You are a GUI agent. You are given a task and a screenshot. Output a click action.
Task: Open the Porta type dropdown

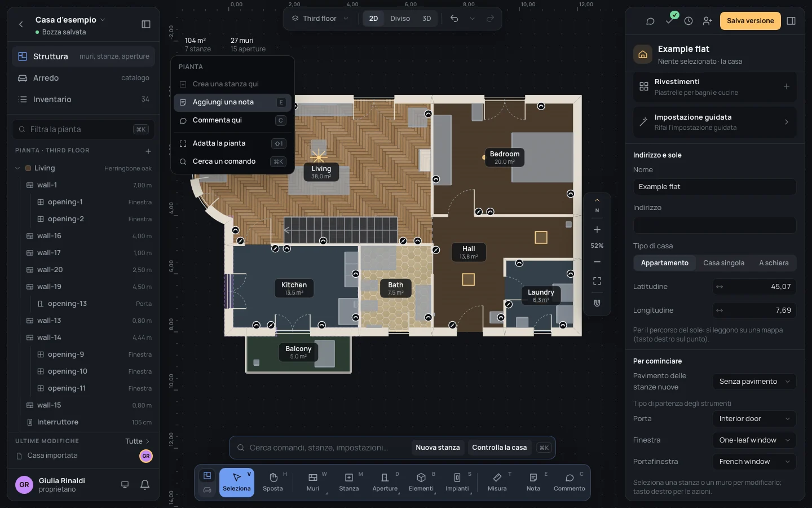(x=754, y=419)
